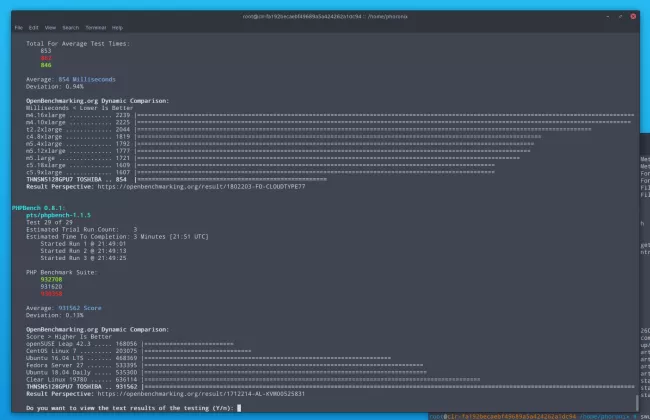The height and width of the screenshot is (420, 650).
Task: Click 'Started Run 2 @ 21:49:13' line
Action: [83, 251]
